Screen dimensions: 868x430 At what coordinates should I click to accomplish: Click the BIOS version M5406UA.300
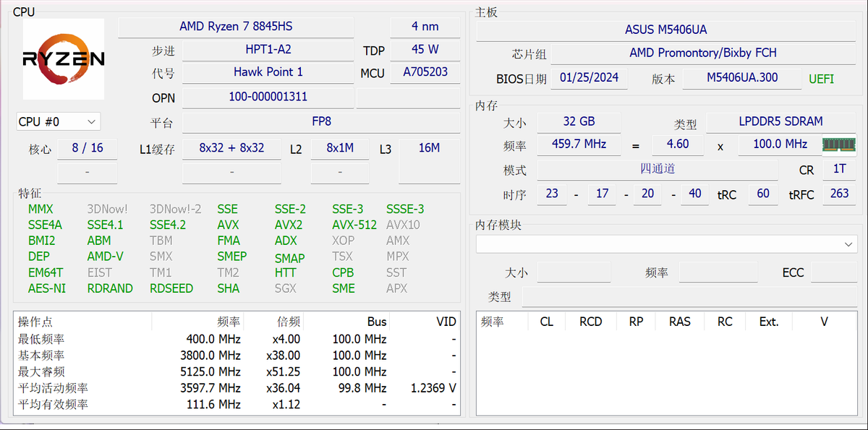pyautogui.click(x=742, y=78)
